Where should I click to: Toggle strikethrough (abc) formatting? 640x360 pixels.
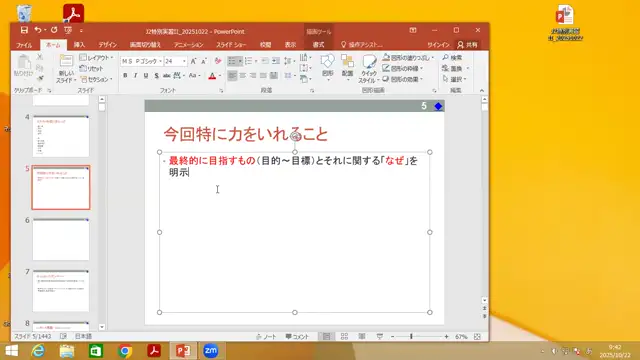point(167,76)
